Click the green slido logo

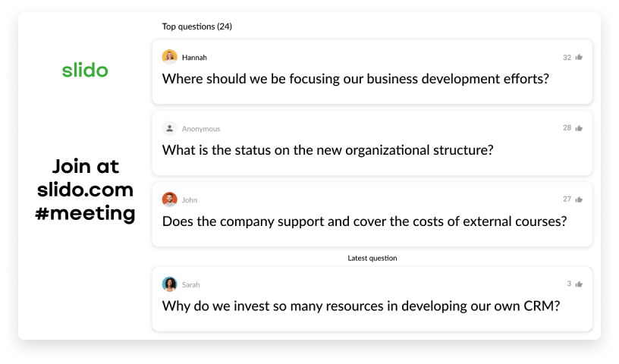[x=85, y=71]
